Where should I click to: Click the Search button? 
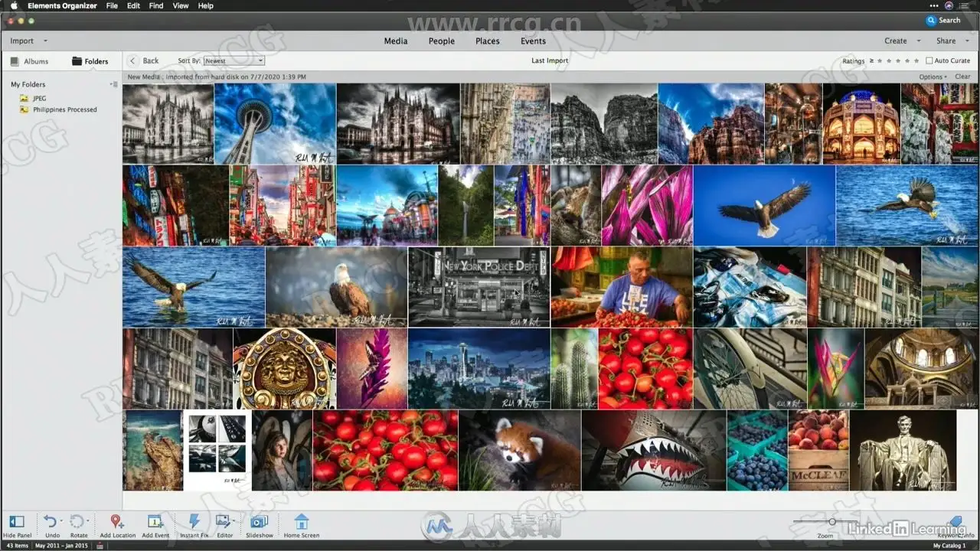click(943, 21)
